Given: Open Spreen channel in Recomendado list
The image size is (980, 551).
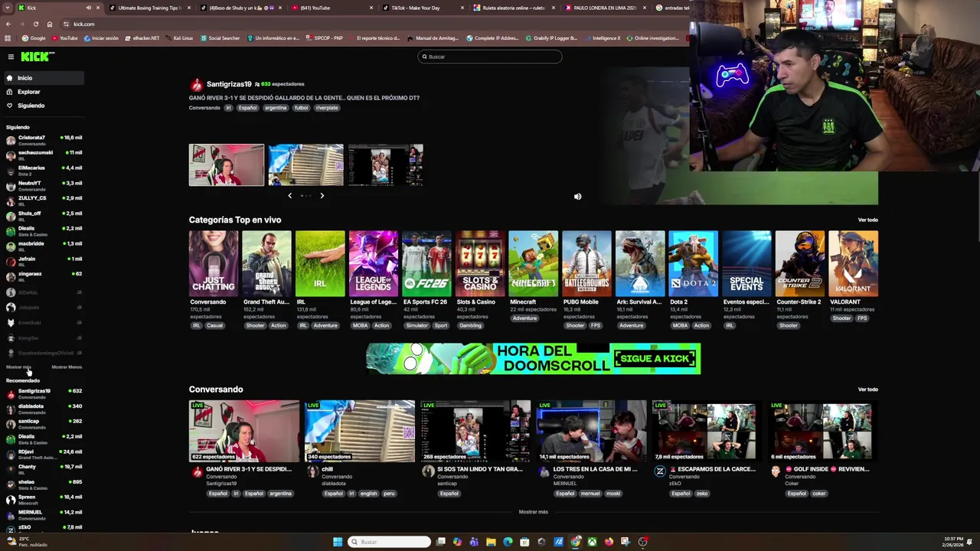Looking at the screenshot, I should click(44, 500).
